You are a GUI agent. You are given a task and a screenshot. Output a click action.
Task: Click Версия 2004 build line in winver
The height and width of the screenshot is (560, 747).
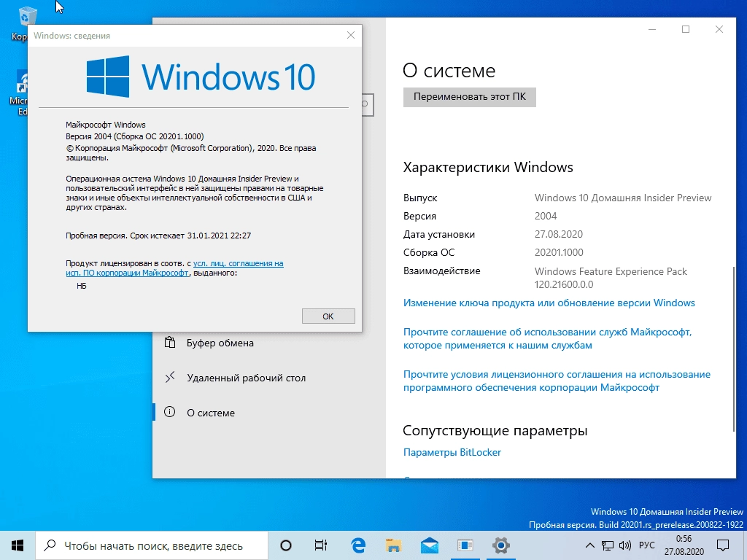(134, 136)
